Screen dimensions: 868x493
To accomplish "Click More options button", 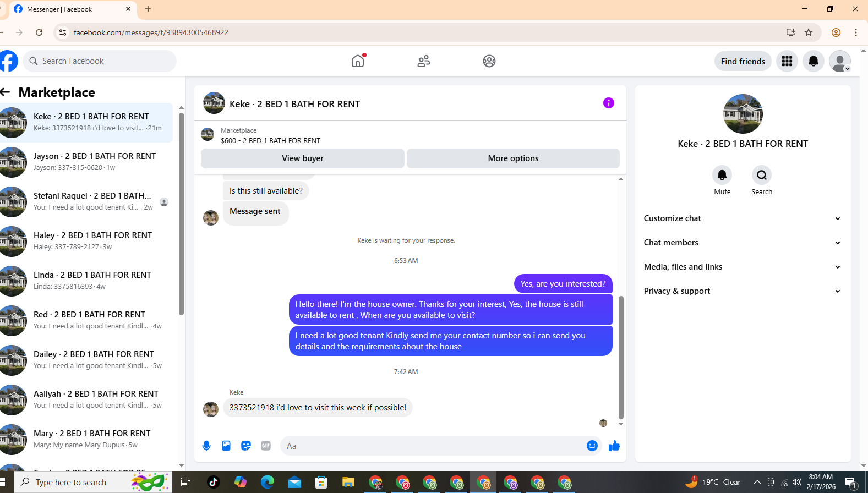I will pyautogui.click(x=513, y=158).
